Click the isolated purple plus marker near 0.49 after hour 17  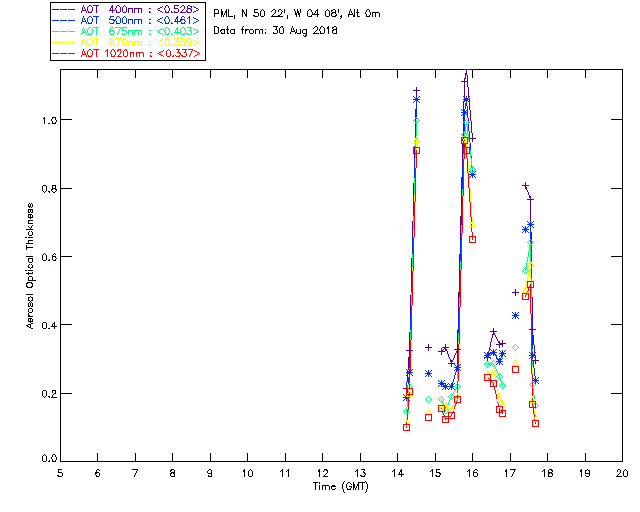tap(515, 292)
